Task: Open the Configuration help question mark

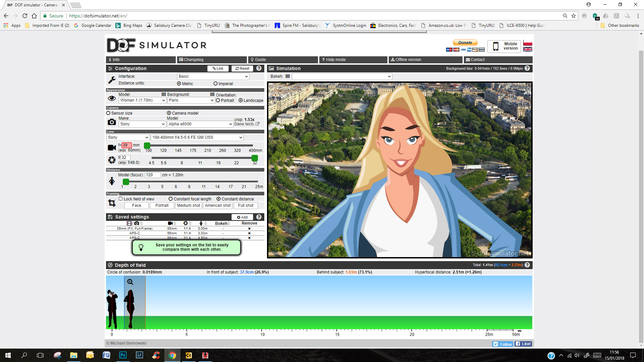Action: [259, 68]
